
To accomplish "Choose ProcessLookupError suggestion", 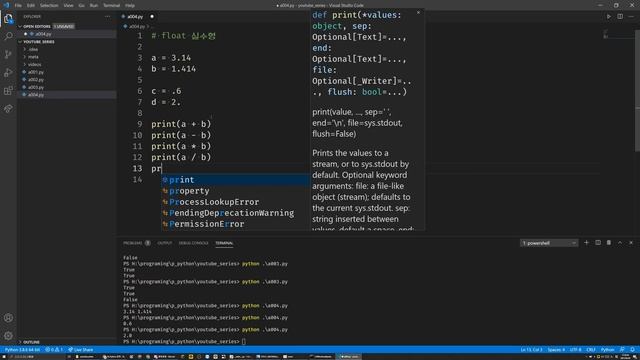I will pos(236,202).
